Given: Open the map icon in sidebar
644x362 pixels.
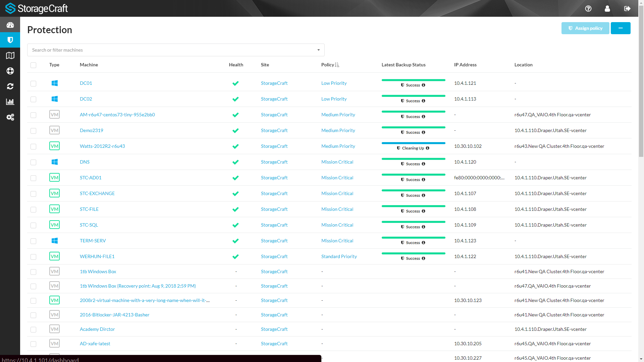Looking at the screenshot, I should (10, 56).
